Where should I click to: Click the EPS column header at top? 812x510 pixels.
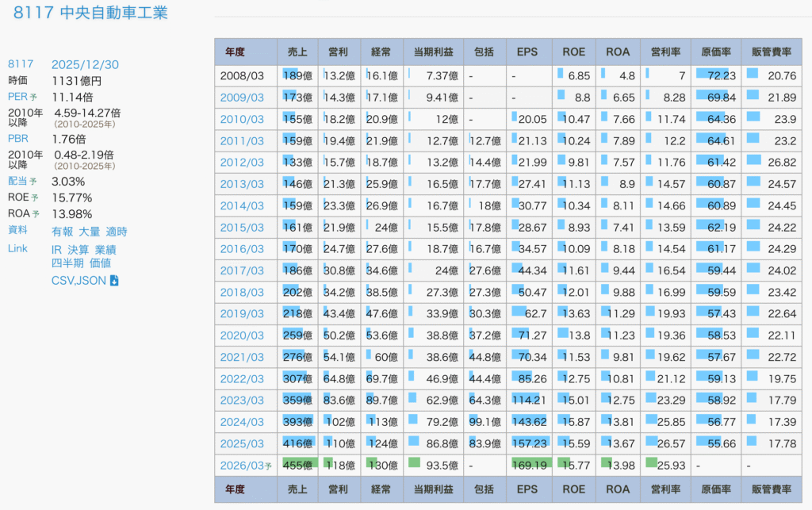point(527,52)
